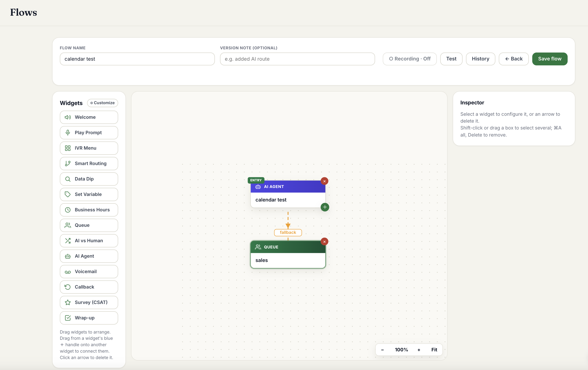This screenshot has height=370, width=588.
Task: Click the QUEUE header text on node
Action: point(271,247)
